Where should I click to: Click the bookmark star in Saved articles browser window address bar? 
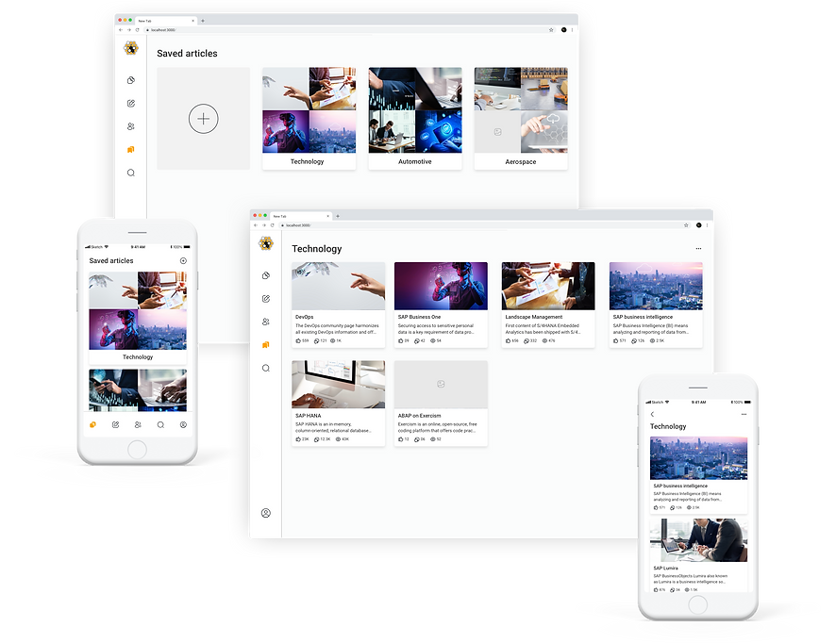tap(551, 30)
